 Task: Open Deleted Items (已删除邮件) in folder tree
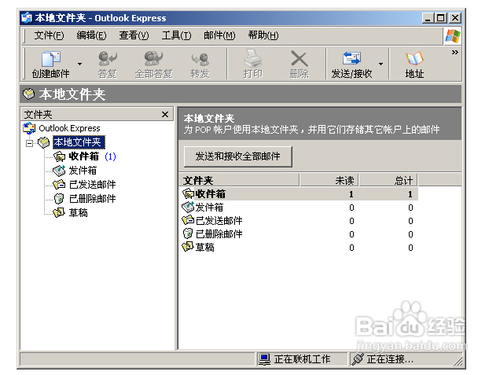point(92,199)
